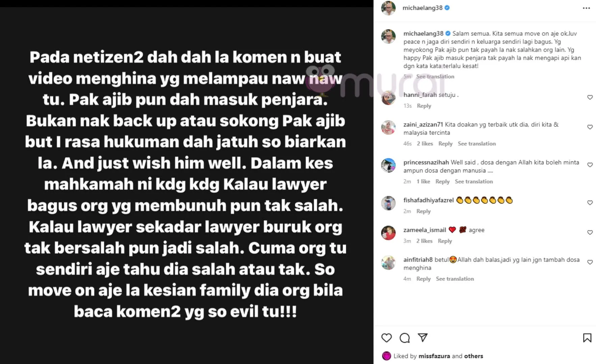
Task: Open missfazura profile from liked-by line
Action: pos(434,356)
